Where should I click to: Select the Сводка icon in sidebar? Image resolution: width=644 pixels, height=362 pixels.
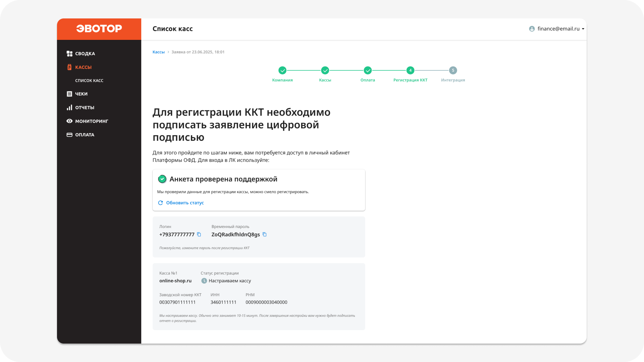[x=69, y=53]
